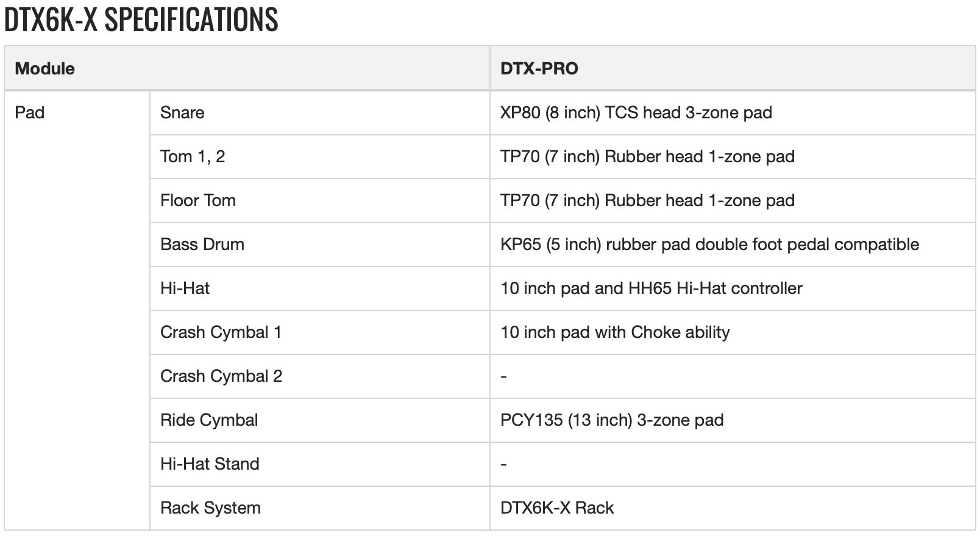Click the Rack System label
Viewport: 980px width, 538px height.
(x=210, y=508)
